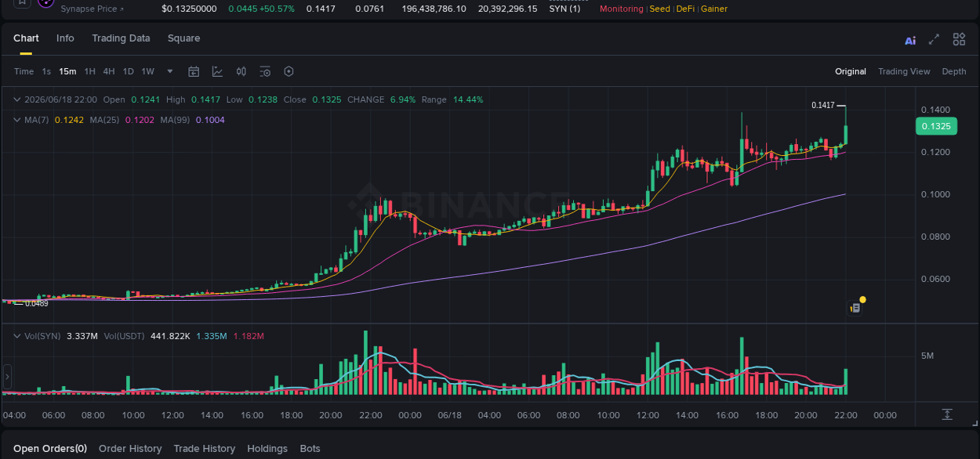
Task: Click the 06/18 date label on time axis
Action: coord(449,415)
